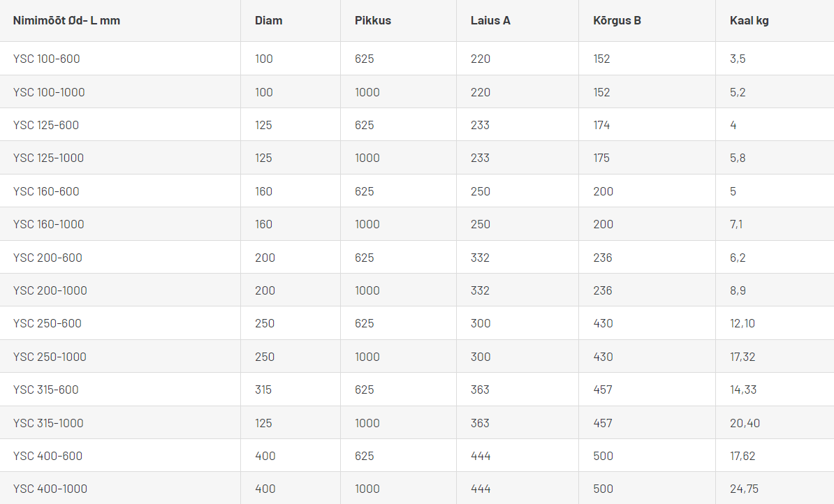Click the weight value 3,5
The height and width of the screenshot is (504, 834).
point(738,59)
